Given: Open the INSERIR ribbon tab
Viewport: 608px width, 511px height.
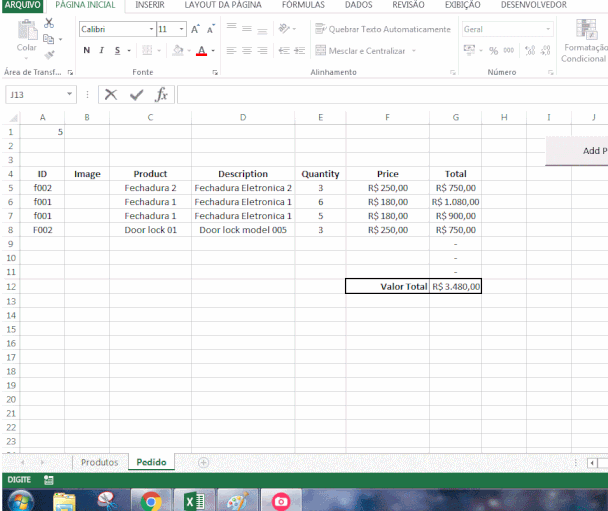Looking at the screenshot, I should (150, 6).
